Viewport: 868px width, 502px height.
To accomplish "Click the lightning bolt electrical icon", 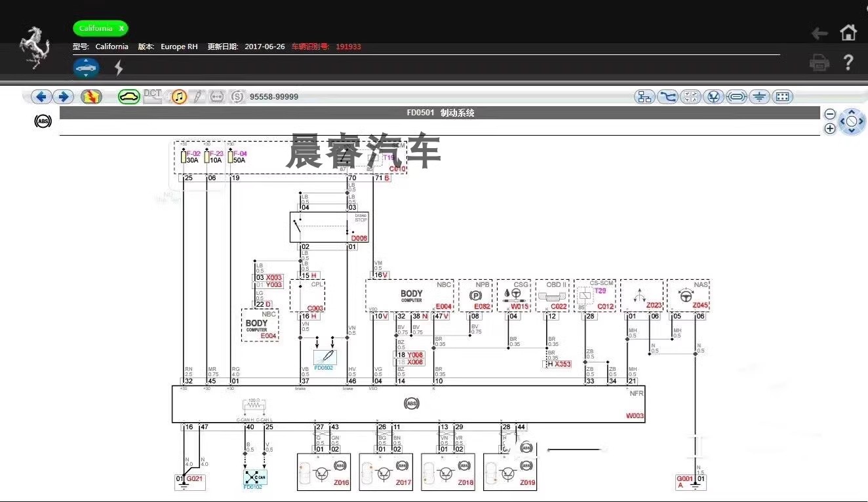I will coord(119,68).
